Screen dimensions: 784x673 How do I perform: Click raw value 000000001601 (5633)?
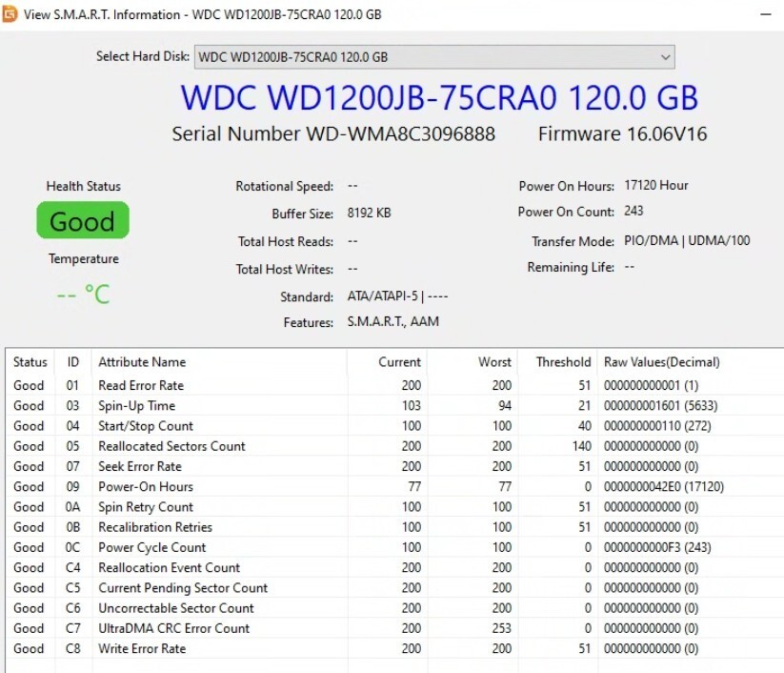660,406
